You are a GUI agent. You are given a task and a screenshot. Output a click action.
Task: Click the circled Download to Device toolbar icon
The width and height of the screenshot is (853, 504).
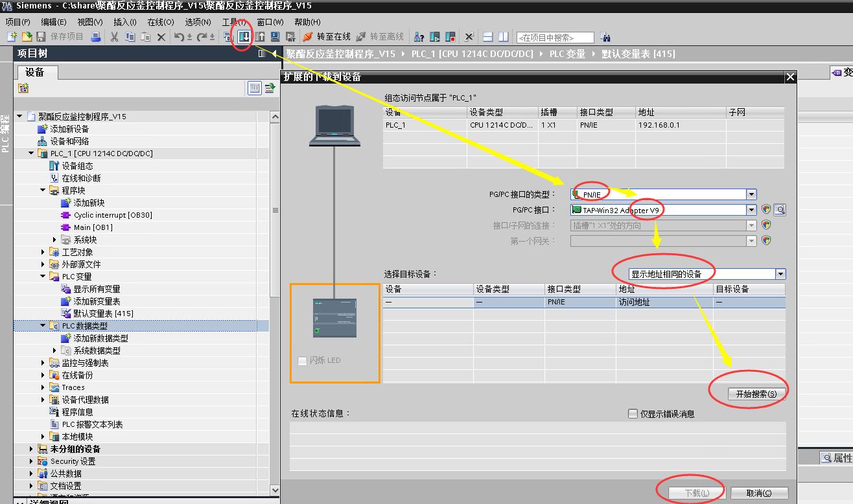pos(244,37)
